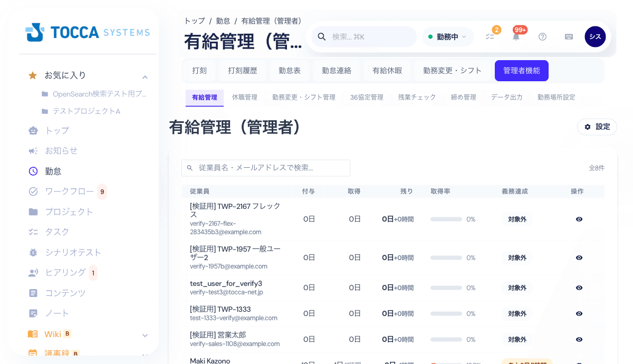Select the 休職管理 sub-tab
633x364 pixels.
point(245,98)
